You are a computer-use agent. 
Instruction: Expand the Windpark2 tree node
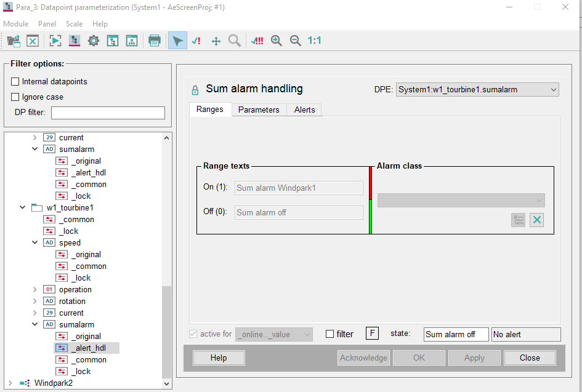pyautogui.click(x=9, y=383)
